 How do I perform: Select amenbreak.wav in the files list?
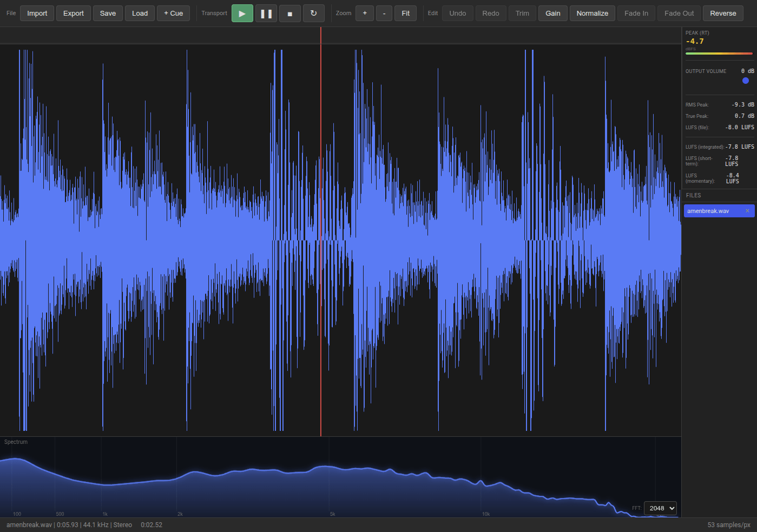pos(709,211)
